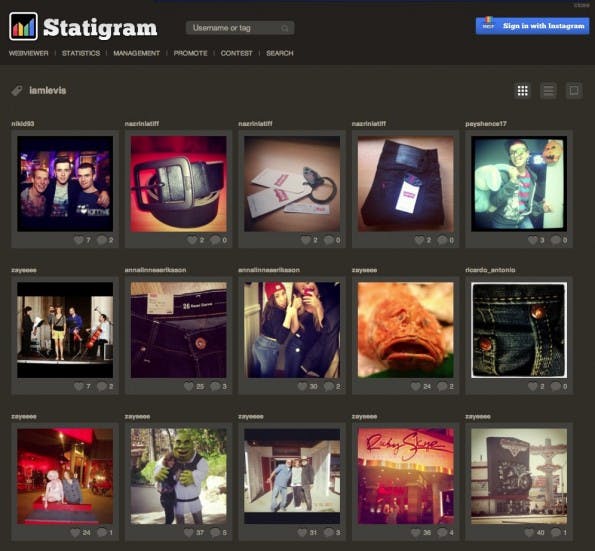Click the Statigram logo icon
Screen dimensions: 595x551
point(23,26)
